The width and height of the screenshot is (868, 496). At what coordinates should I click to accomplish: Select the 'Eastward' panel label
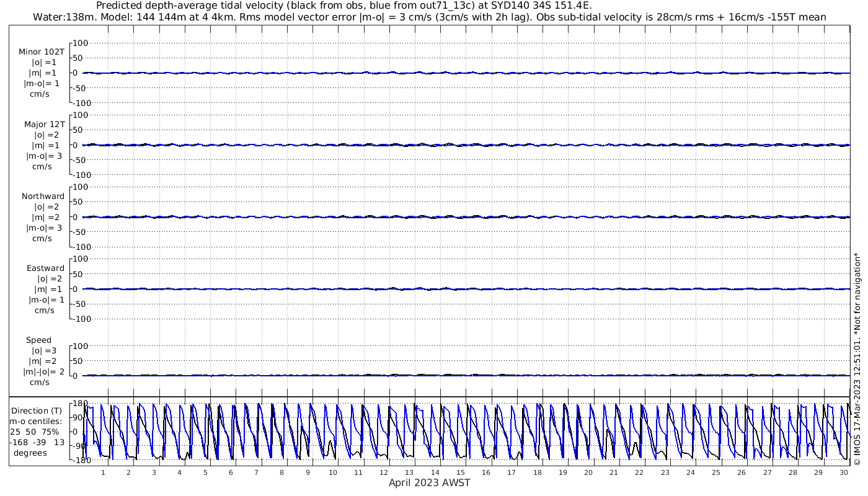point(46,268)
